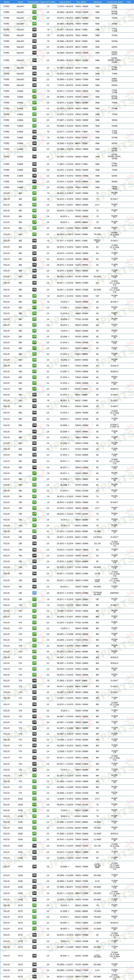Click the petrol icon in S-MAX TNWB row
This screenshot has height=980, width=134.
coord(34,108)
